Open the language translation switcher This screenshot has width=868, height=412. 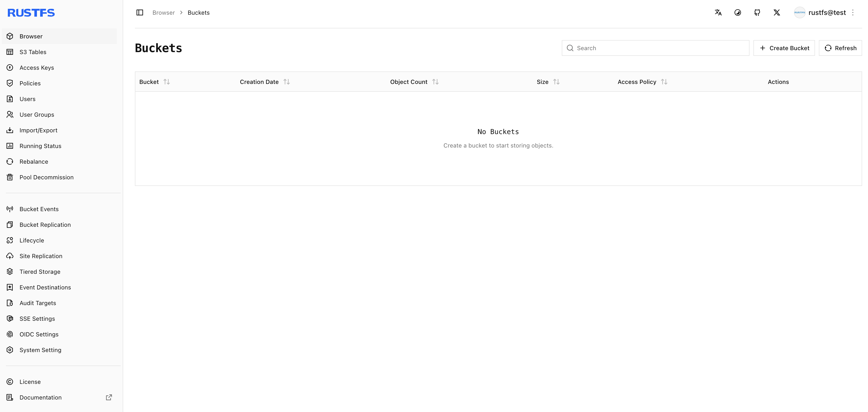point(718,12)
